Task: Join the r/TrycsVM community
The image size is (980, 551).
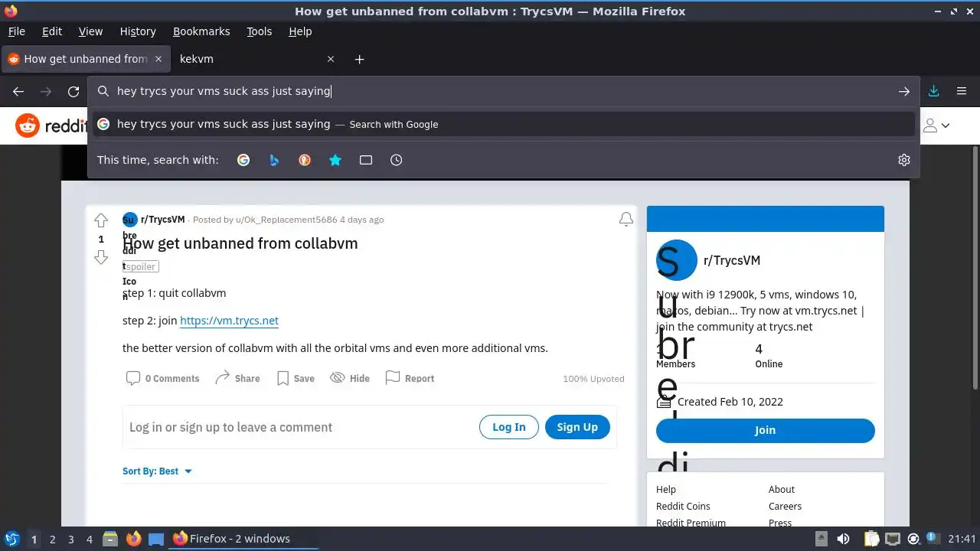Action: (766, 430)
